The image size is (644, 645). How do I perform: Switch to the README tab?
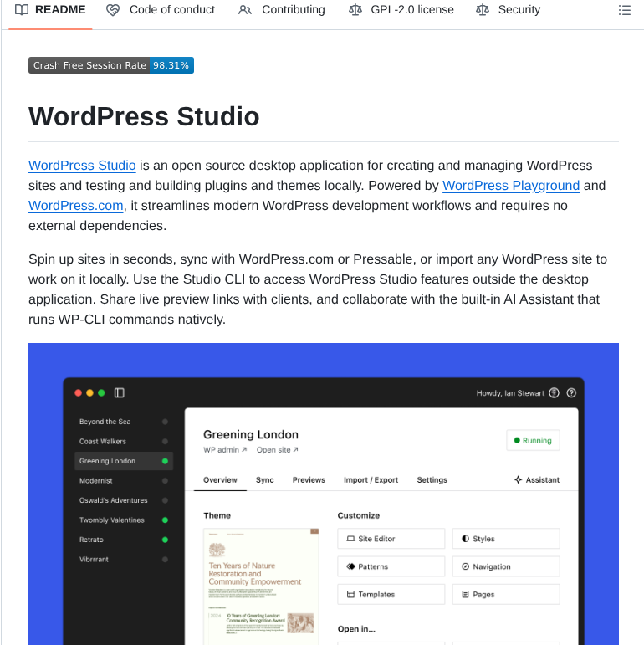50,10
